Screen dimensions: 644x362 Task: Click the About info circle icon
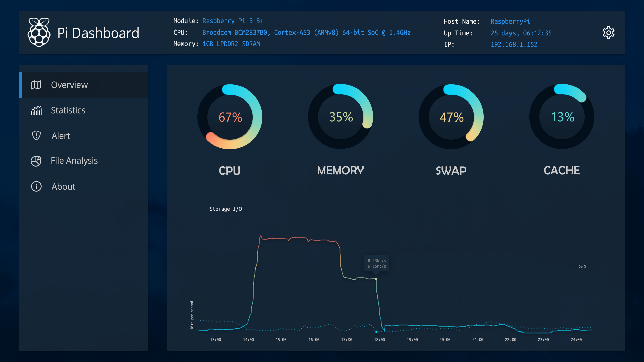pyautogui.click(x=36, y=186)
